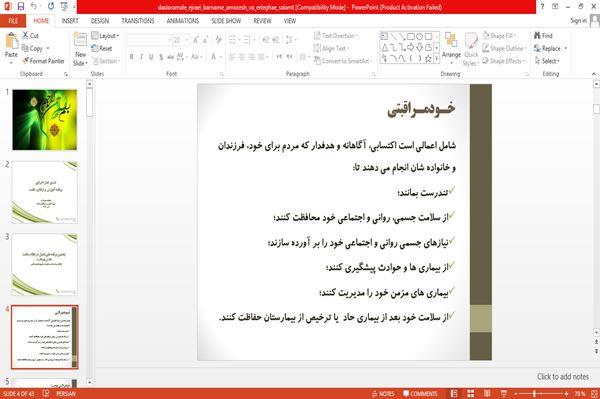The width and height of the screenshot is (600, 399).
Task: Open the FILE tab
Action: click(x=13, y=21)
